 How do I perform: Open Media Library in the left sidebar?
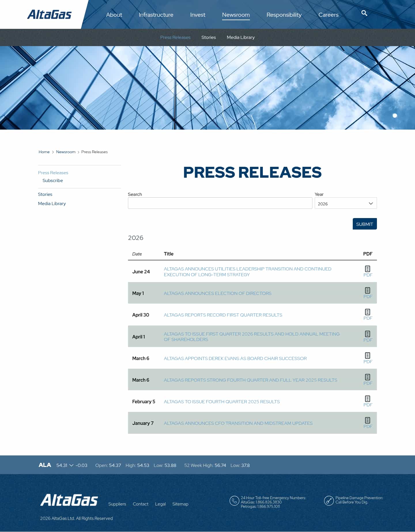click(52, 203)
